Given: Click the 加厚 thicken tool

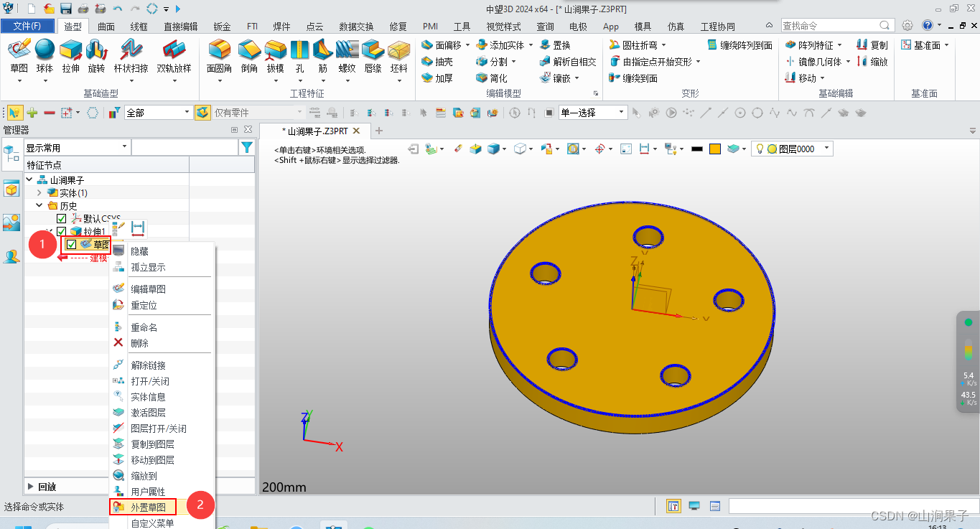Looking at the screenshot, I should [x=437, y=78].
